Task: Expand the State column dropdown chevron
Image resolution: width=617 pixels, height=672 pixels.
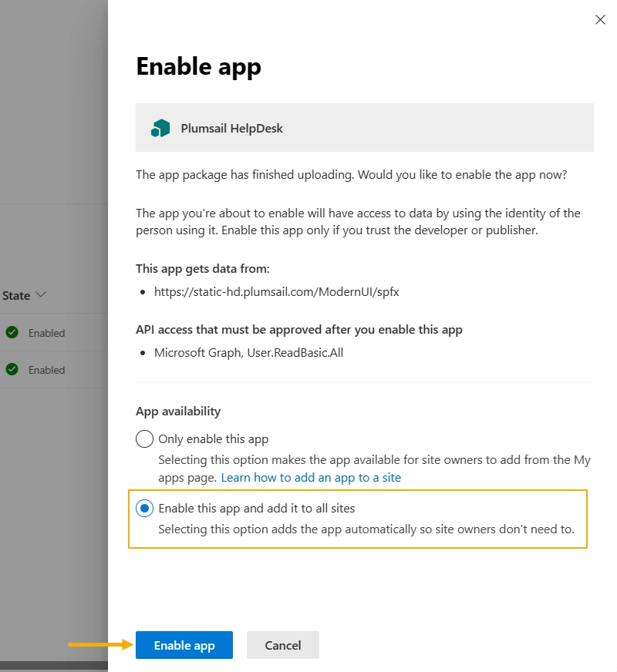Action: pos(41,295)
